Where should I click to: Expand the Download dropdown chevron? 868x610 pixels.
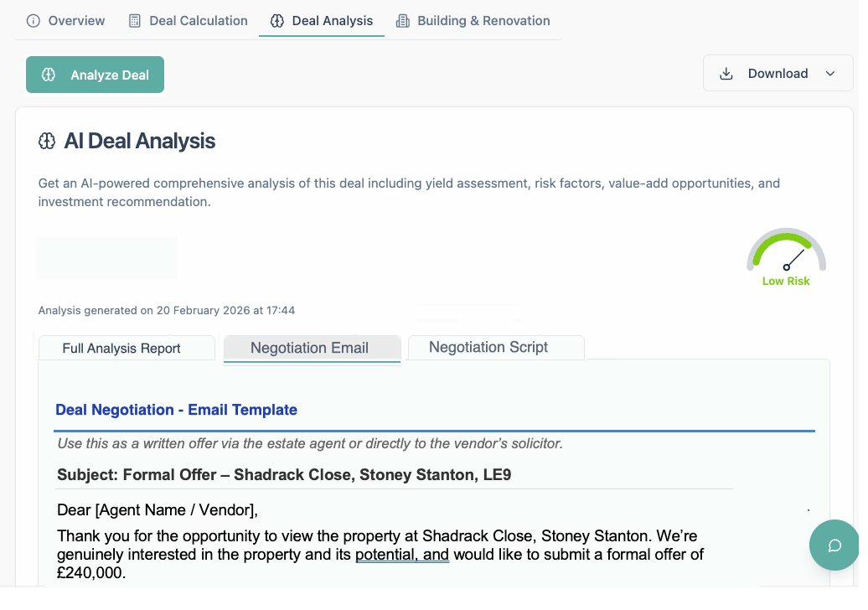[830, 74]
